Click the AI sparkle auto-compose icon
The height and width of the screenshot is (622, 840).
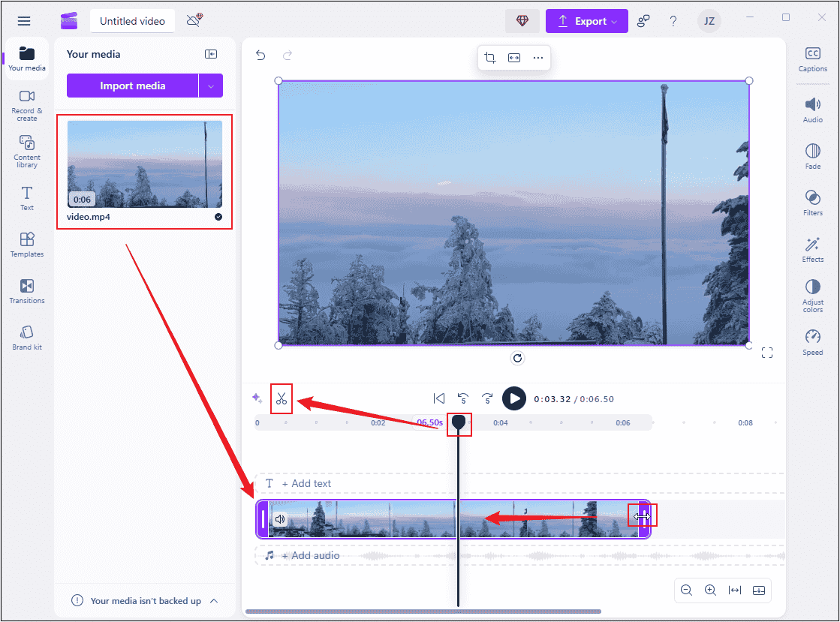(257, 398)
